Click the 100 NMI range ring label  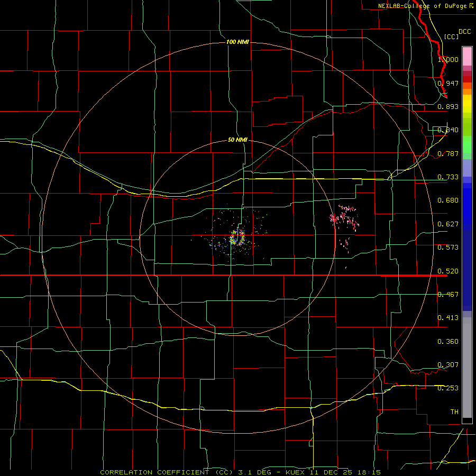pos(237,42)
